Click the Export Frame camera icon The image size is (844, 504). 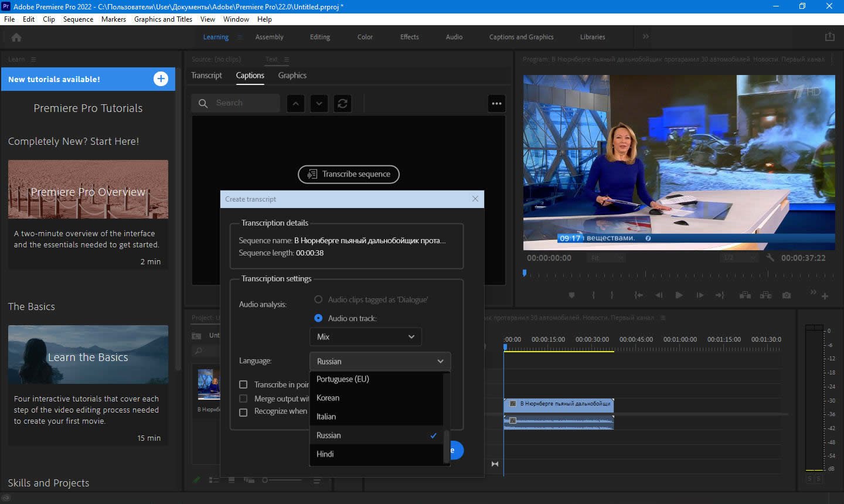pos(787,295)
